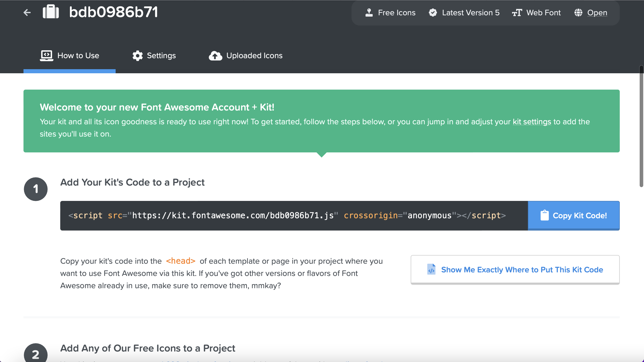Switch to the Settings tab
The image size is (644, 362).
[x=154, y=56]
